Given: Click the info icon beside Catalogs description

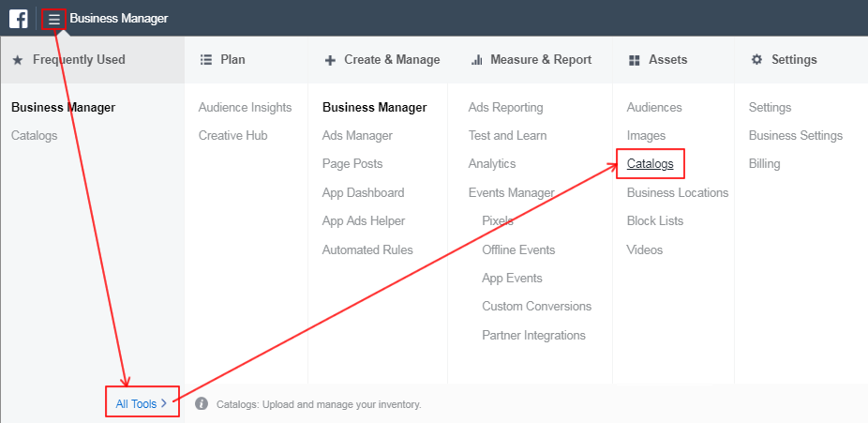Looking at the screenshot, I should 202,403.
